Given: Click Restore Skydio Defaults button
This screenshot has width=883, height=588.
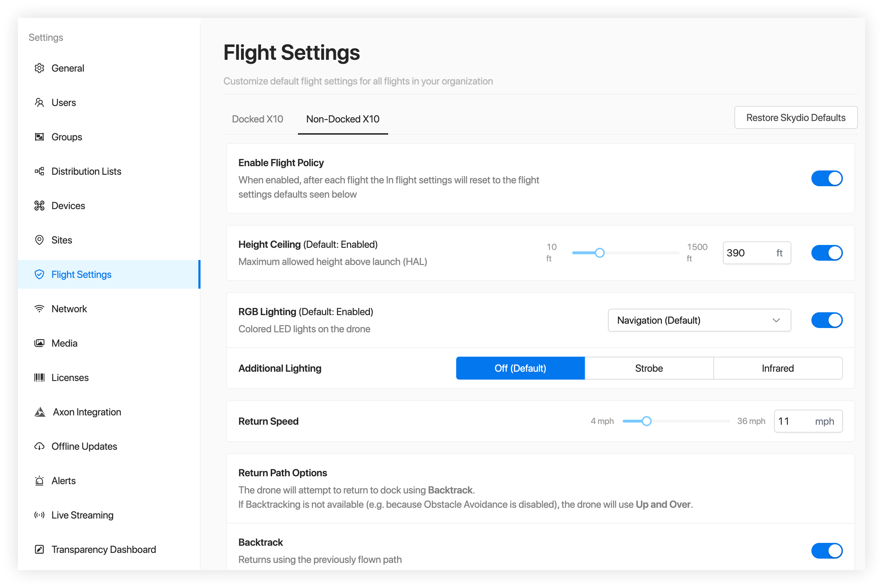Looking at the screenshot, I should (795, 118).
